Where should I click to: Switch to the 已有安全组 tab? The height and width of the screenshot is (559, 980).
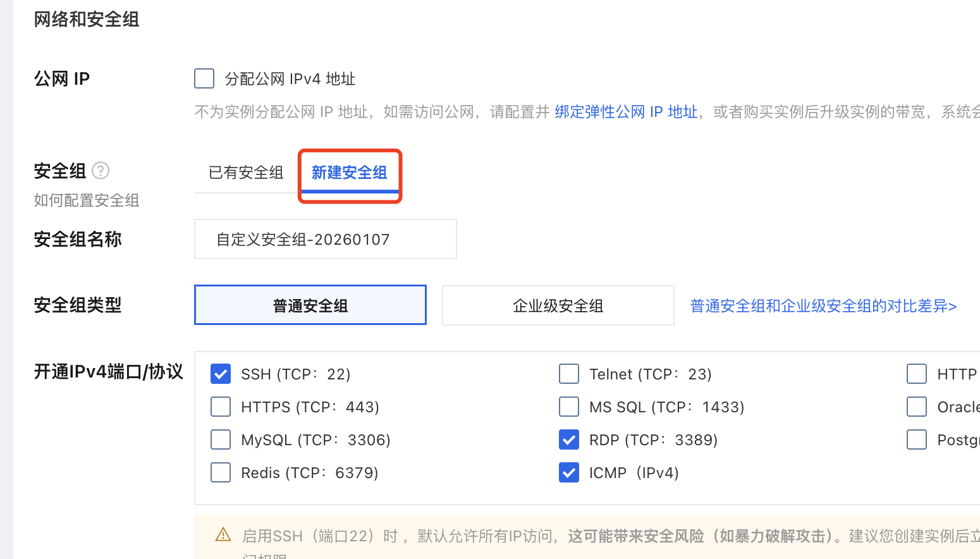coord(245,172)
